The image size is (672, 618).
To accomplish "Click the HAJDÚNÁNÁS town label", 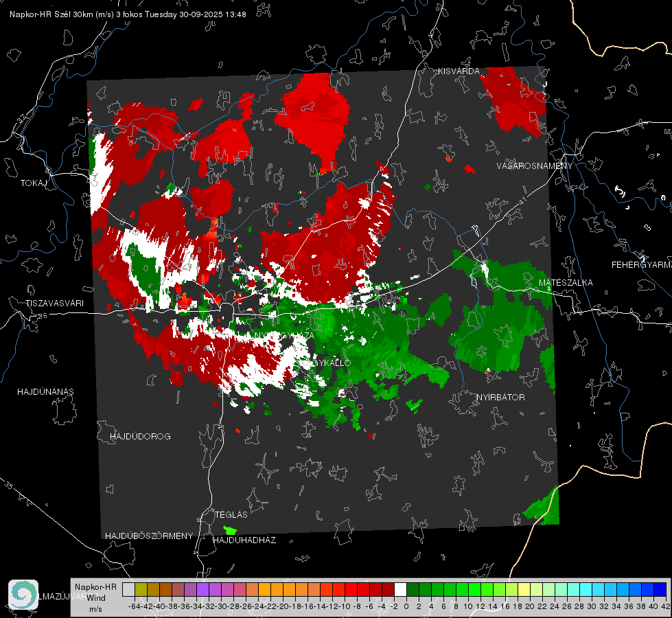I will pos(45,391).
